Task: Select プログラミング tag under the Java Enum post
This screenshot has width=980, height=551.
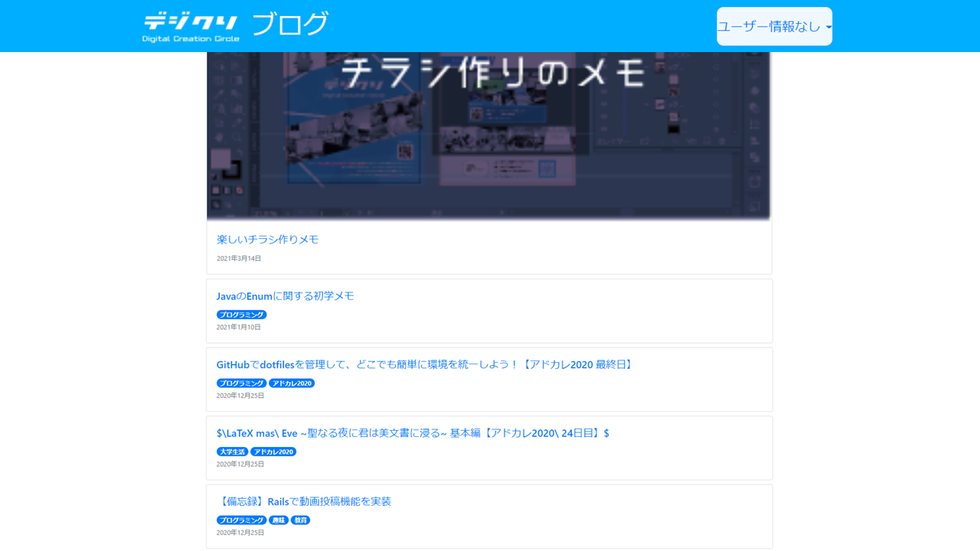Action: (241, 315)
